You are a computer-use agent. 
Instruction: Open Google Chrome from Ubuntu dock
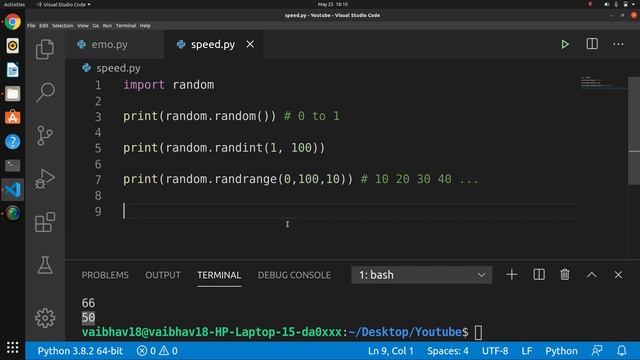click(13, 22)
